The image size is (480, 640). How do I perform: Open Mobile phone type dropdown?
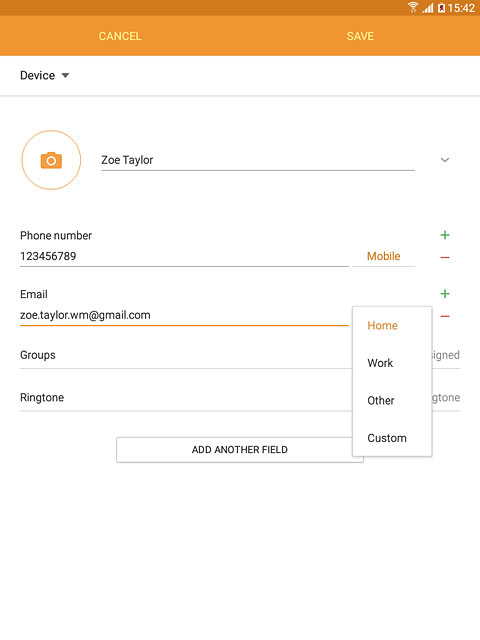[384, 256]
